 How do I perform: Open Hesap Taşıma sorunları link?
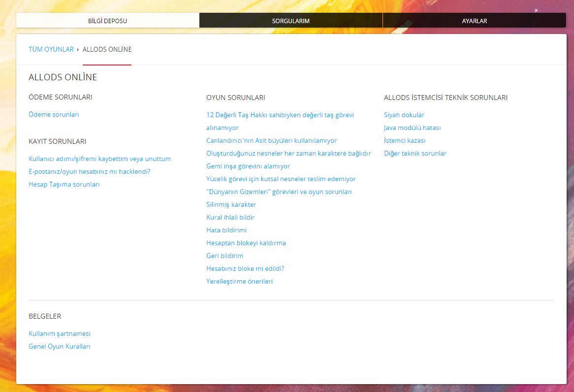tap(64, 185)
